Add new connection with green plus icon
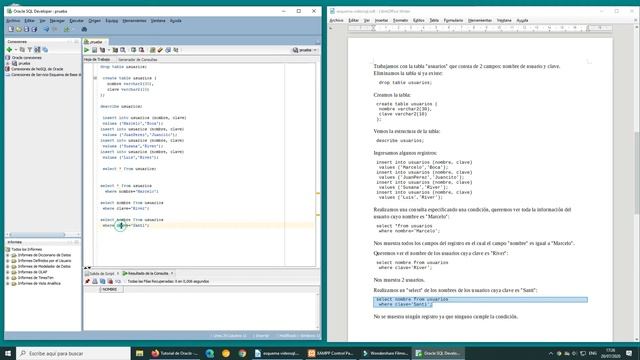Screen dimensions: 640x360 (x=9, y=49)
